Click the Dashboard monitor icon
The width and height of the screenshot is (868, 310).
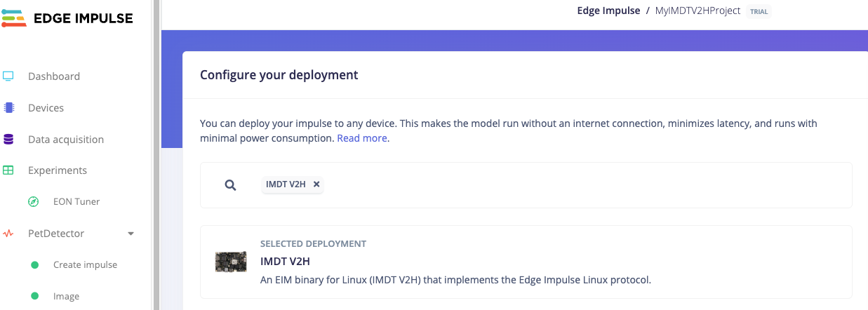click(x=8, y=76)
